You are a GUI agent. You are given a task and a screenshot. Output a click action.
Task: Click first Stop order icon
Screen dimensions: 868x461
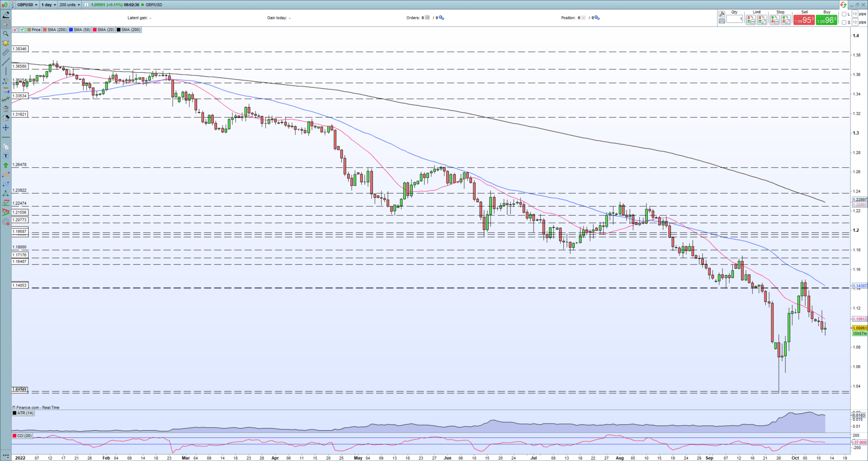pyautogui.click(x=774, y=20)
